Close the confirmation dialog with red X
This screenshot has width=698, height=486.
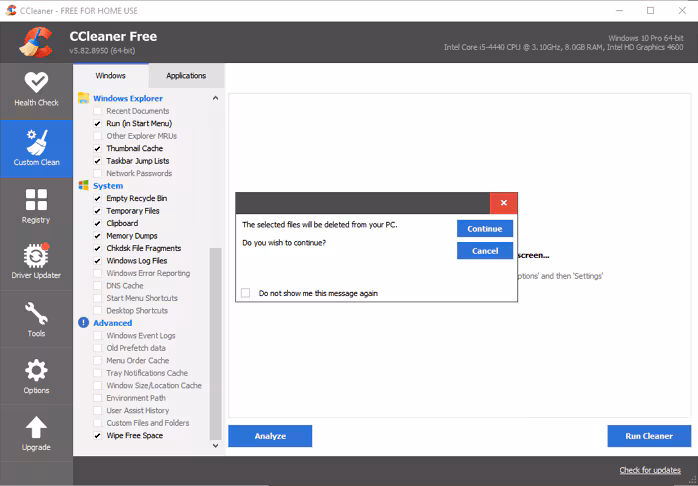coord(503,203)
